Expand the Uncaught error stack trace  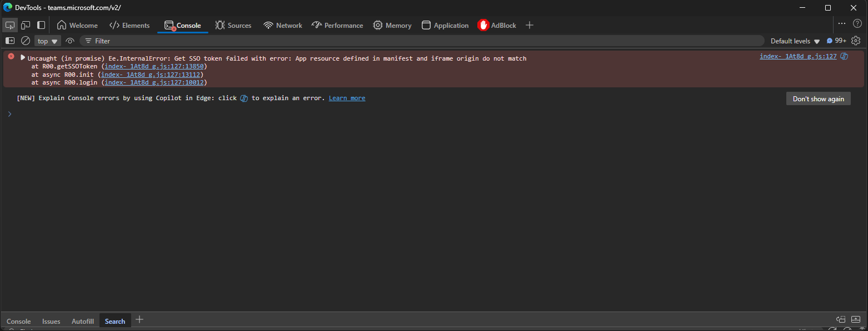[23, 57]
